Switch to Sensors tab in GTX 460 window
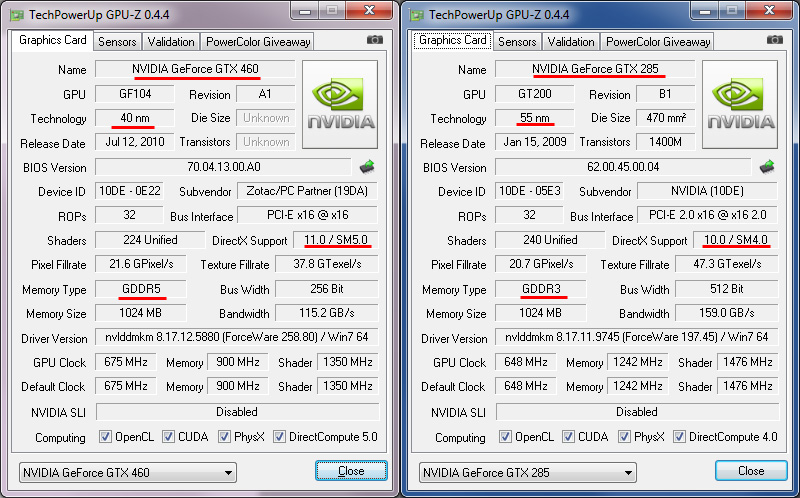The height and width of the screenshot is (498, 800). 117,42
